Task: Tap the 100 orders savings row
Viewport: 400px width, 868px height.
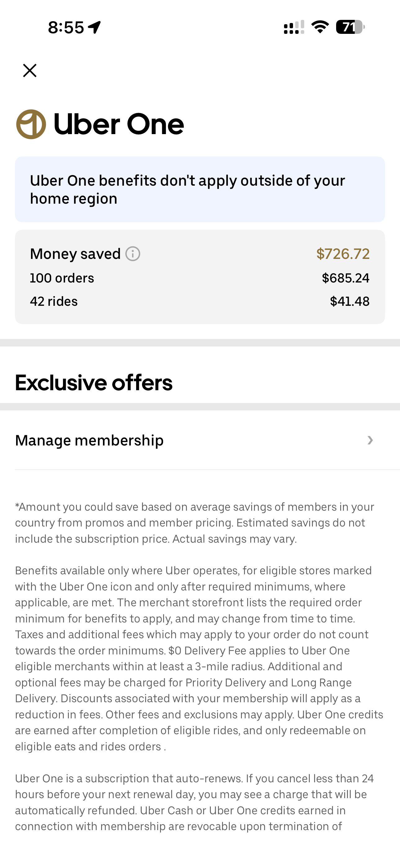Action: tap(62, 278)
